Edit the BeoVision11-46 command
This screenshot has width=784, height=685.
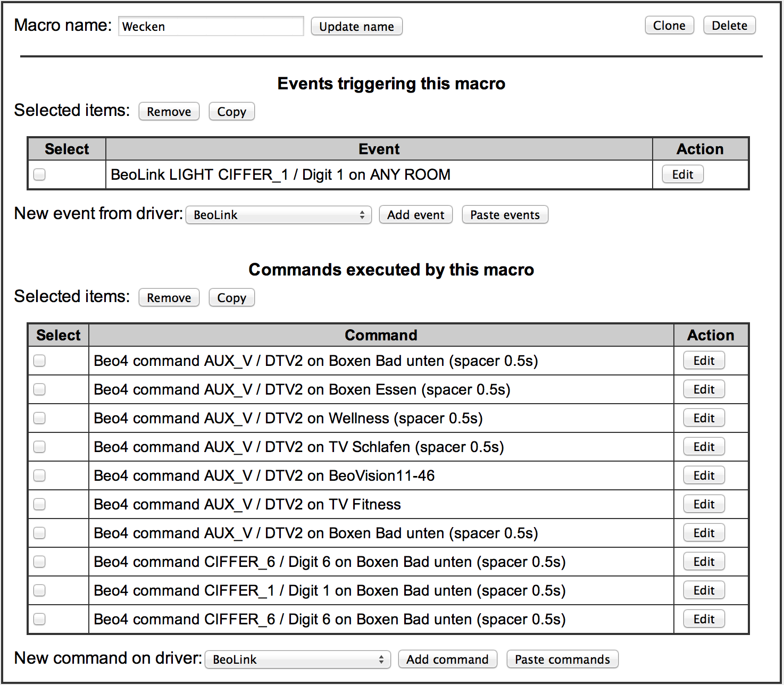click(704, 475)
